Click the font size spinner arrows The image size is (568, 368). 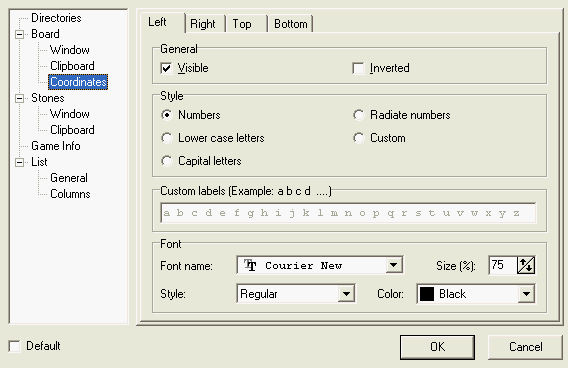pyautogui.click(x=526, y=265)
